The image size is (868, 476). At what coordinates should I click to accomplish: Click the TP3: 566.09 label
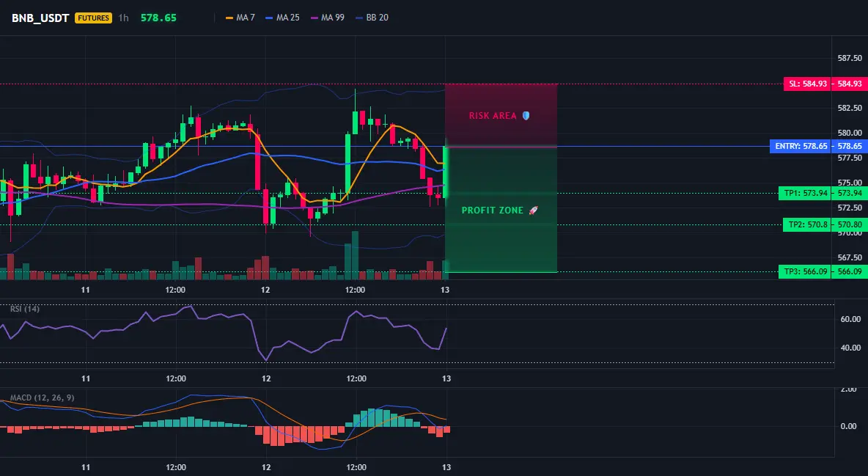click(x=805, y=271)
